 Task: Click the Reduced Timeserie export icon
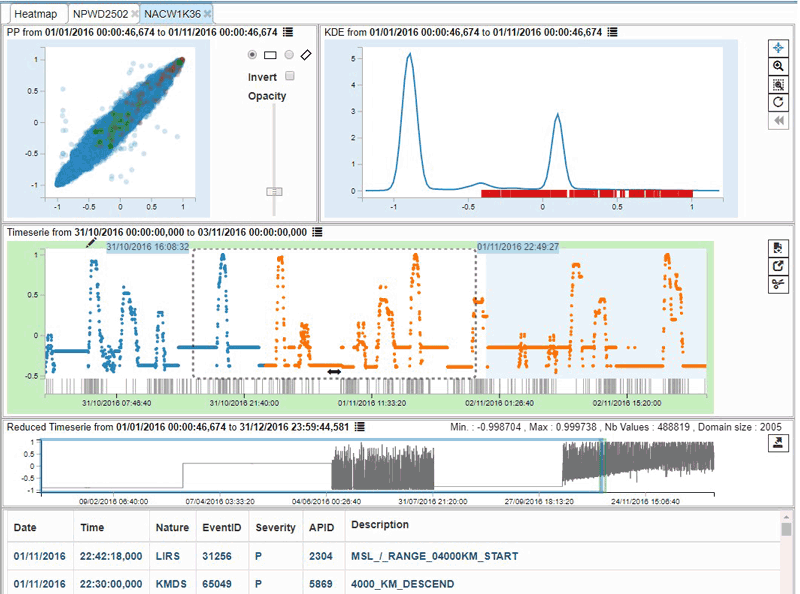778,442
